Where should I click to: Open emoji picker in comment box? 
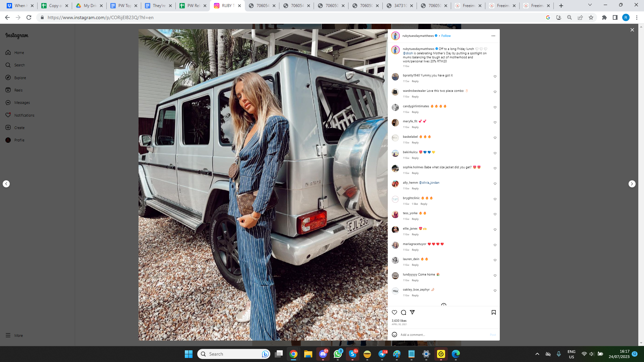(394, 335)
